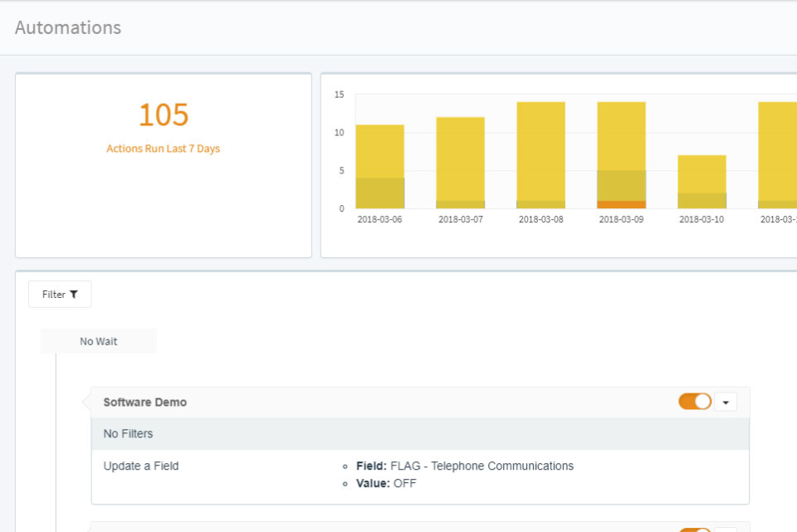The width and height of the screenshot is (797, 532).
Task: Click the Value: OFF detail text
Action: (384, 483)
